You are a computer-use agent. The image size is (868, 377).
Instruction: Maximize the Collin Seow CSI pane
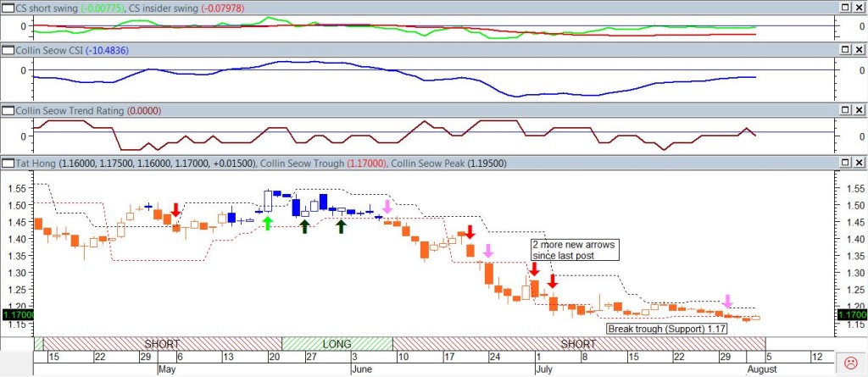click(845, 50)
